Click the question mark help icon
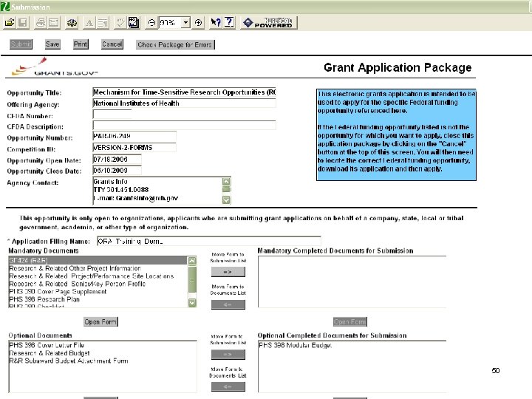Screen dimensions: 532x399 [x=229, y=23]
